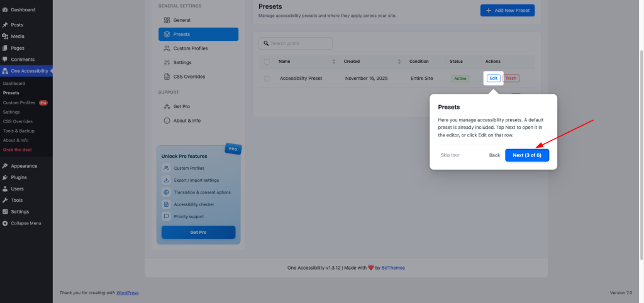The image size is (644, 303).
Task: Open Dashboard submenu under One Accessibility
Action: click(x=14, y=84)
